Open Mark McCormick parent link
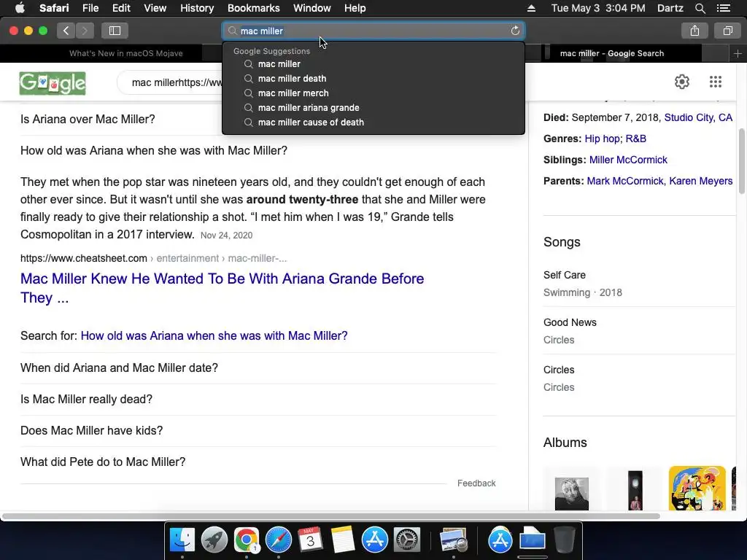This screenshot has width=747, height=560. (x=624, y=181)
